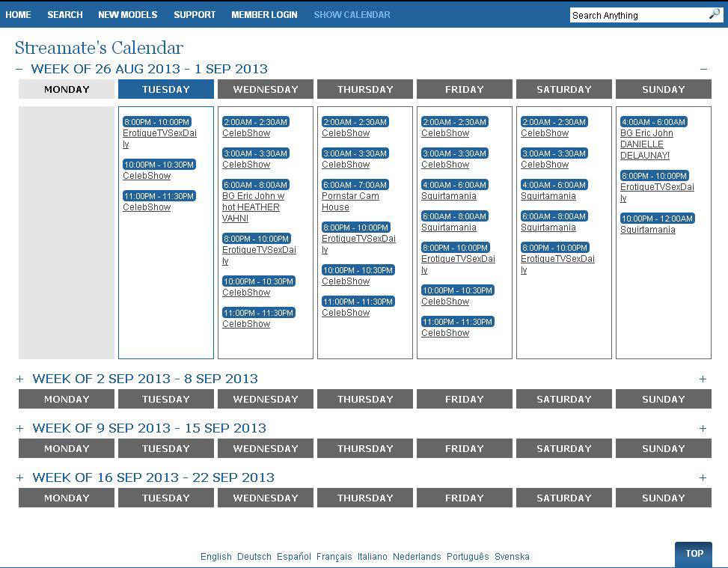Select TUESDAY in week of 9 Sep
Screen dimensions: 728x568
tap(166, 448)
